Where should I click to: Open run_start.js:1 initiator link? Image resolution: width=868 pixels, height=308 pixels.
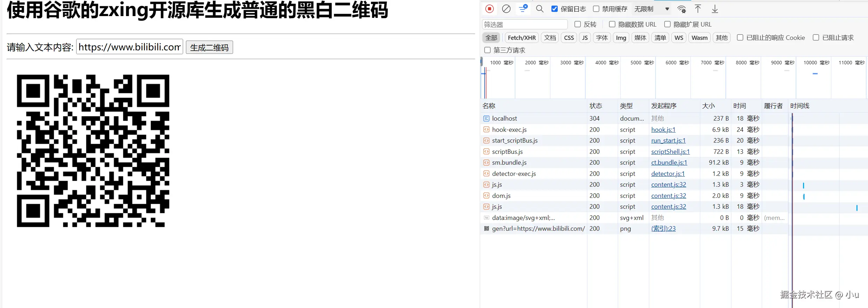click(668, 141)
